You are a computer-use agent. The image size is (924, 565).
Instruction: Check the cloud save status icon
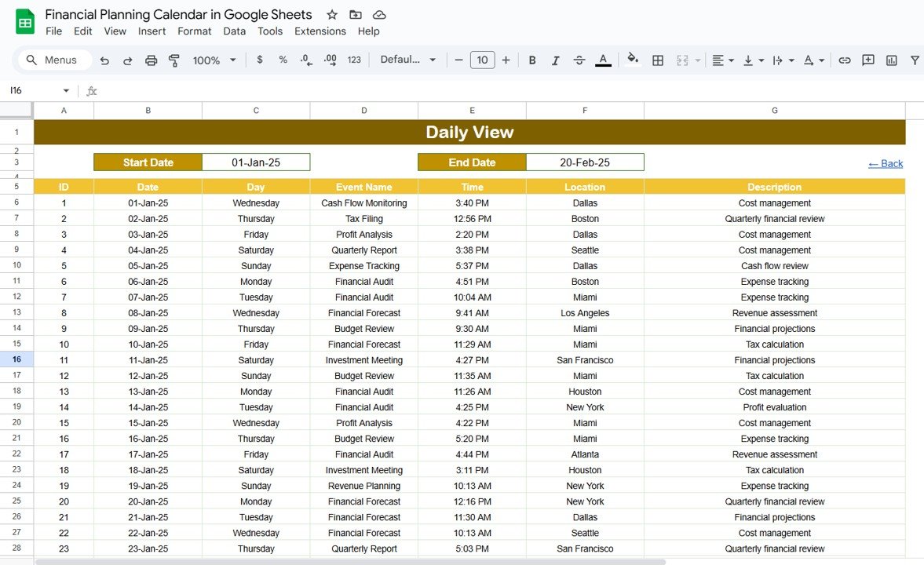pos(379,15)
